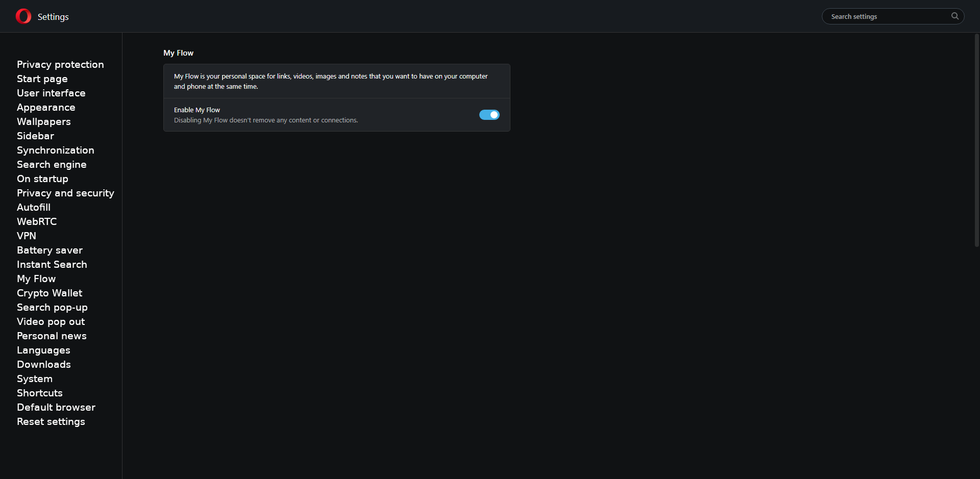Open Autofill settings

click(x=34, y=207)
